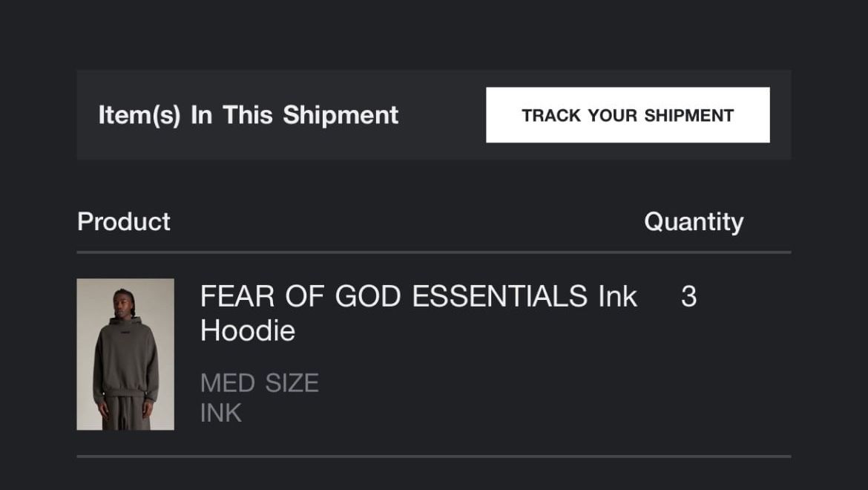
Task: Click the word "Ink" ending the title's first line
Action: click(x=617, y=297)
